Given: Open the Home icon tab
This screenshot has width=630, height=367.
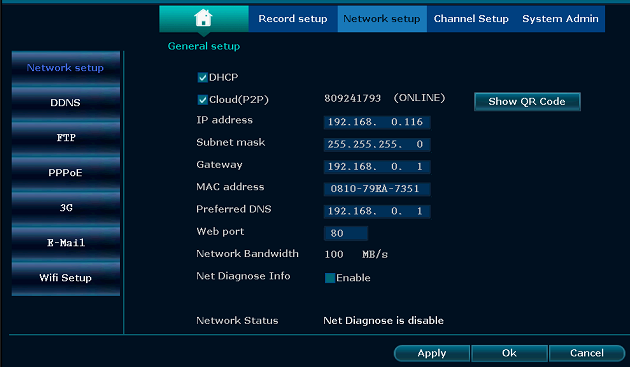Looking at the screenshot, I should tap(204, 18).
